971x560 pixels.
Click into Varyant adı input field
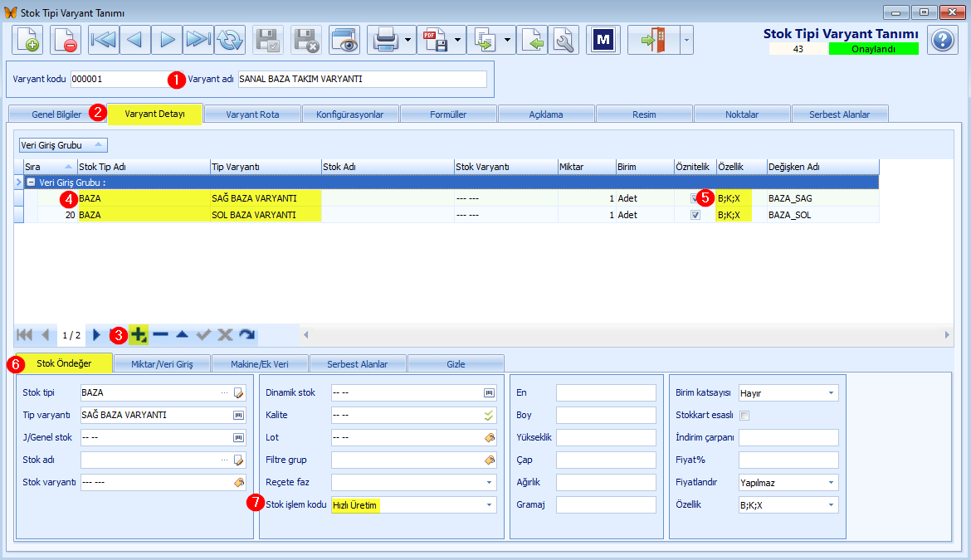(x=363, y=79)
